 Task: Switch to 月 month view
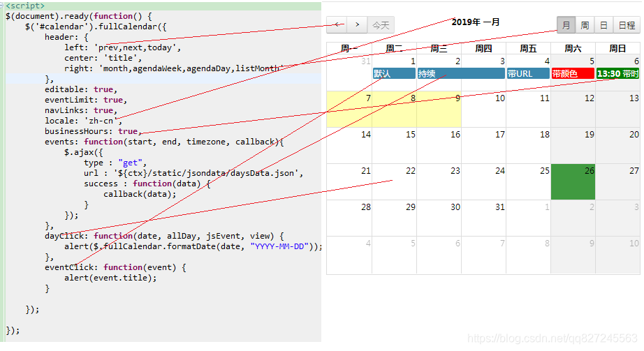click(x=566, y=25)
